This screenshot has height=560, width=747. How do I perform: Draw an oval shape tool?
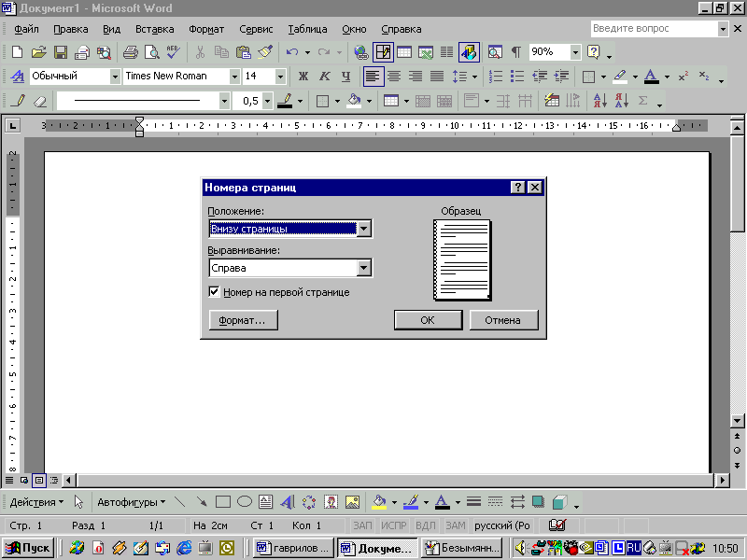click(245, 502)
